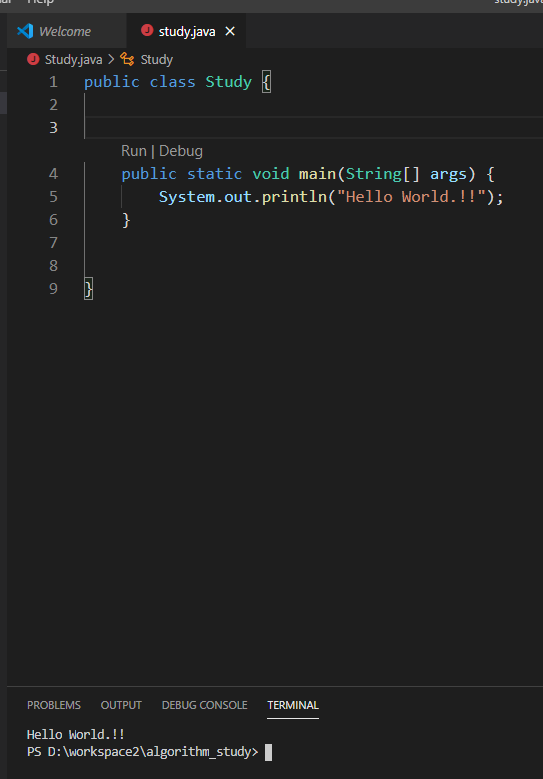Run the main method via CodeLens

[134, 151]
